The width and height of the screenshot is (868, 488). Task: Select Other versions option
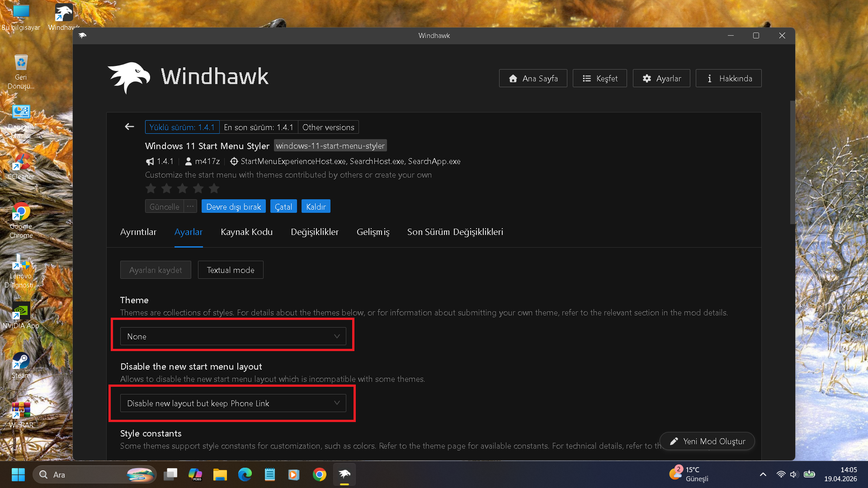[328, 127]
